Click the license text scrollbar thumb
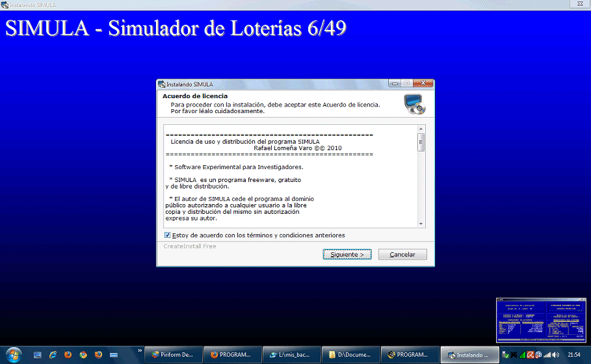Screen dimensions: 591x364 pyautogui.click(x=421, y=143)
